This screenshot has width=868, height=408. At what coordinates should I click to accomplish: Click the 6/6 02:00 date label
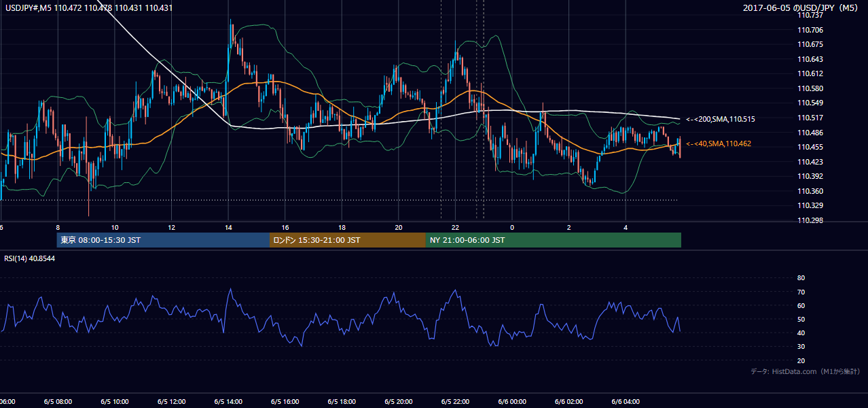pos(569,402)
